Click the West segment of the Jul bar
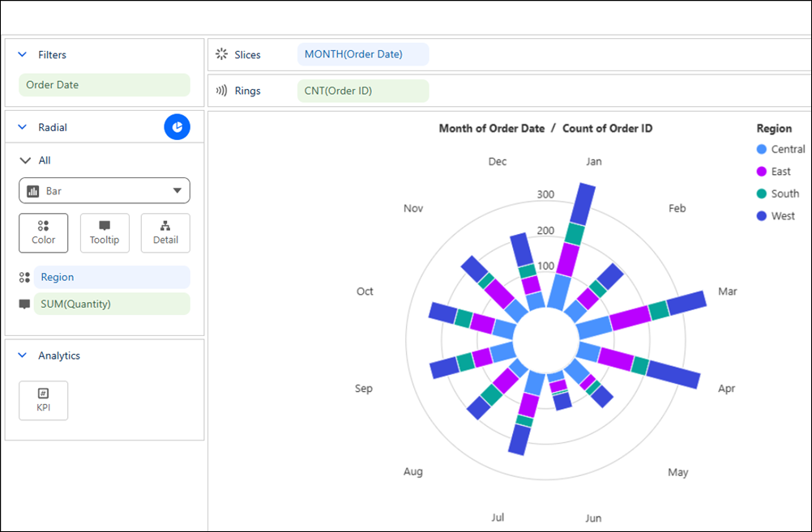Image resolution: width=812 pixels, height=532 pixels. click(519, 440)
